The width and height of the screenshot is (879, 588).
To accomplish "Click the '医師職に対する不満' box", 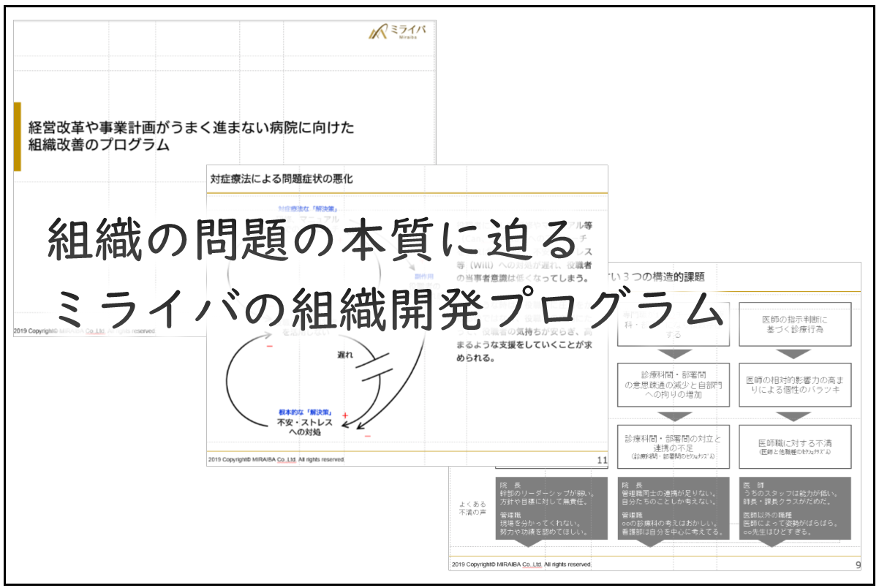I will tap(795, 445).
